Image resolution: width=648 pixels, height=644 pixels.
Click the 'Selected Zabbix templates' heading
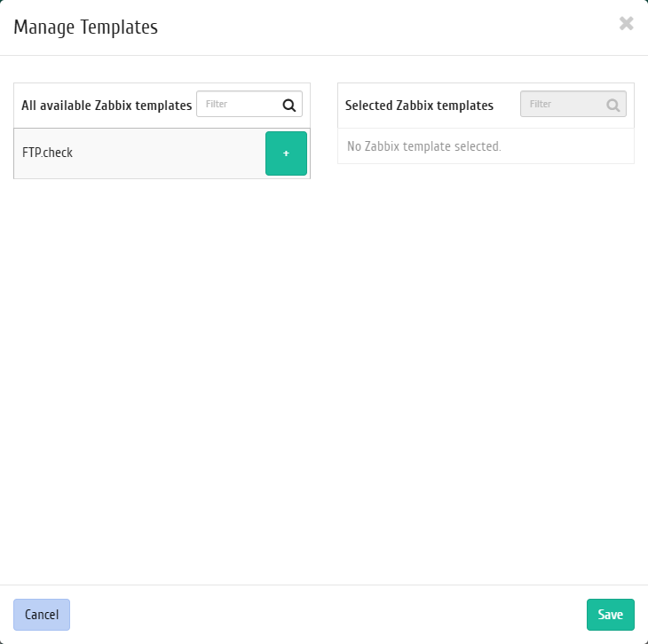419,106
